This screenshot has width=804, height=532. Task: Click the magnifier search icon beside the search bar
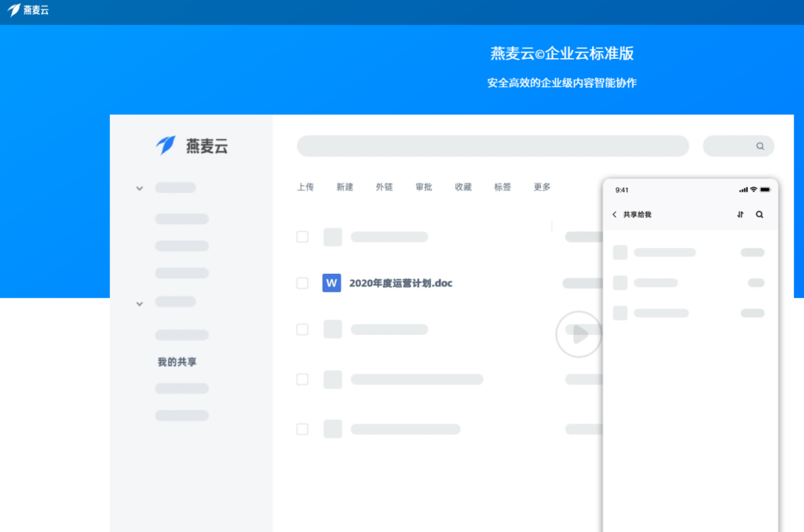point(759,146)
